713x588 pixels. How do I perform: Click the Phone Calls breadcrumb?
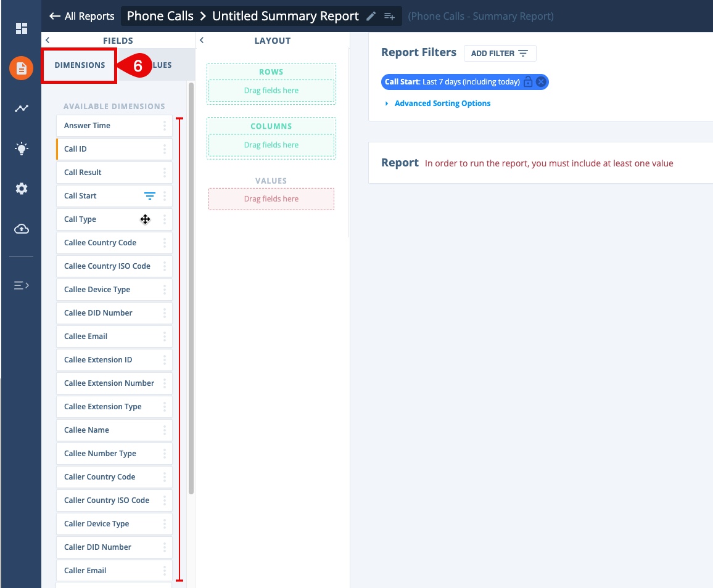click(x=160, y=17)
